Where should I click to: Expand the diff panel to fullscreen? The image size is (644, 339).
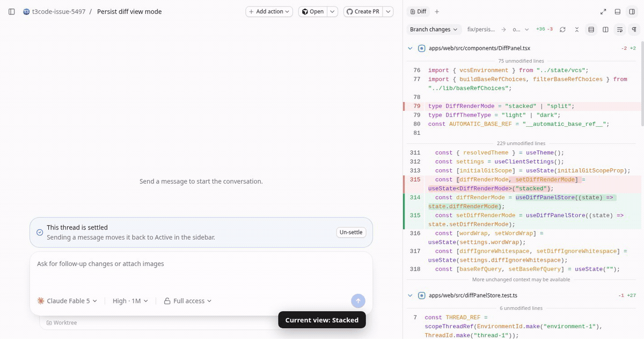pyautogui.click(x=603, y=11)
